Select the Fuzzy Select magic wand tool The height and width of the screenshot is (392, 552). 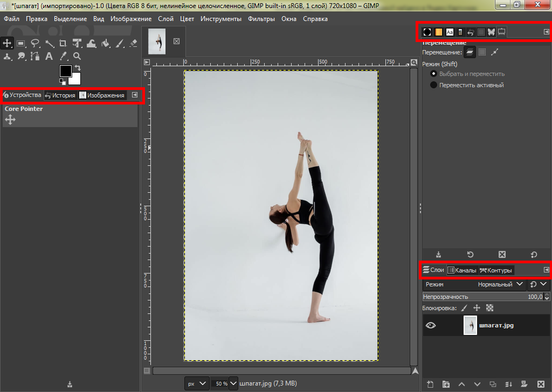pyautogui.click(x=50, y=44)
